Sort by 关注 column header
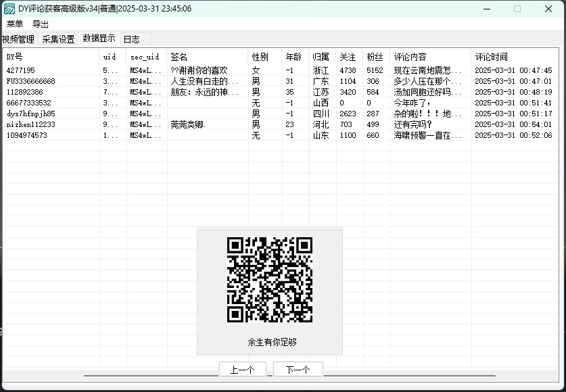The width and height of the screenshot is (566, 392). pos(350,57)
